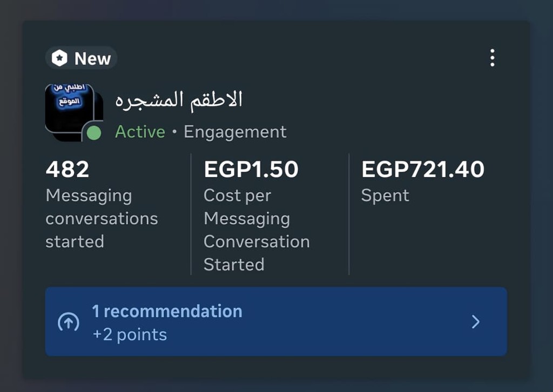Expand the recommendation chevron arrow
The image size is (553, 392).
(x=475, y=322)
